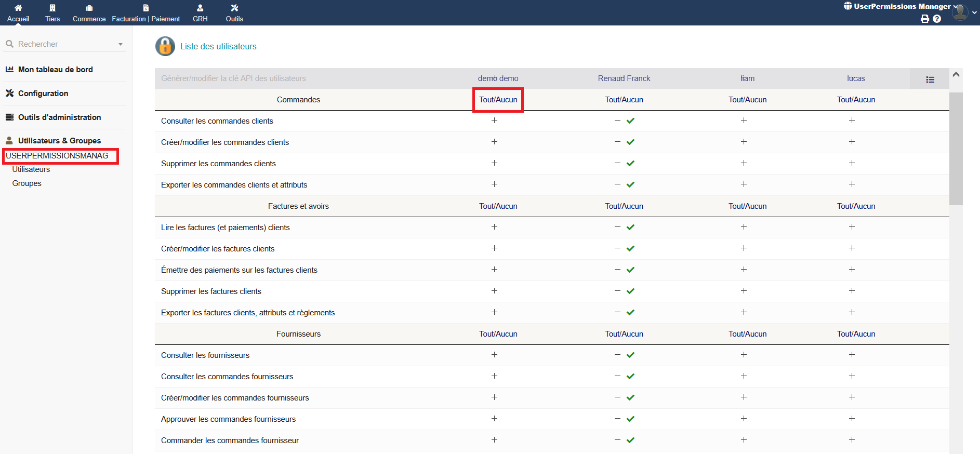Screen dimensions: 980x454
Task: Open the Tiers module icon
Action: pos(52,8)
